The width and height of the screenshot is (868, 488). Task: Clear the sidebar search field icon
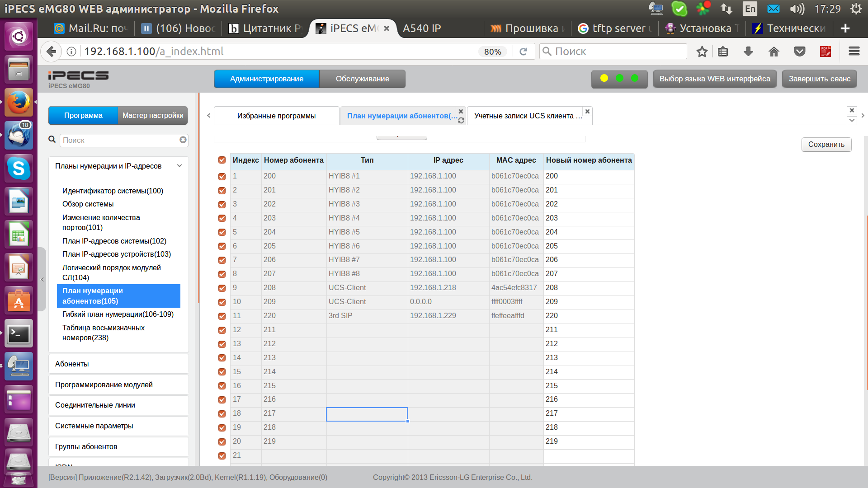point(183,140)
